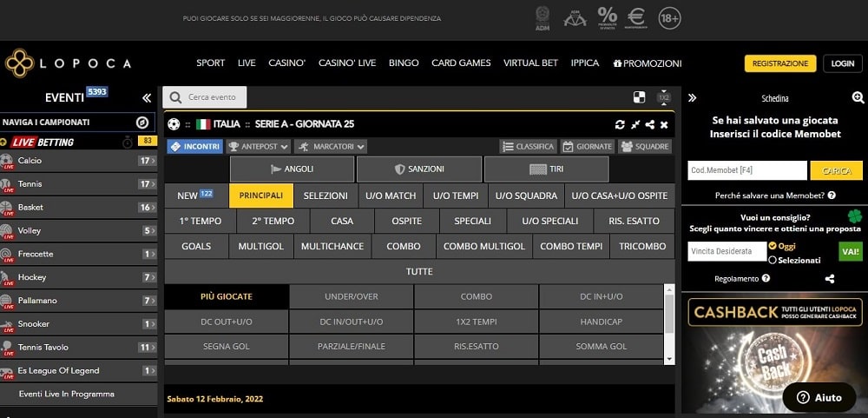Expand Volley live events list

149,231
